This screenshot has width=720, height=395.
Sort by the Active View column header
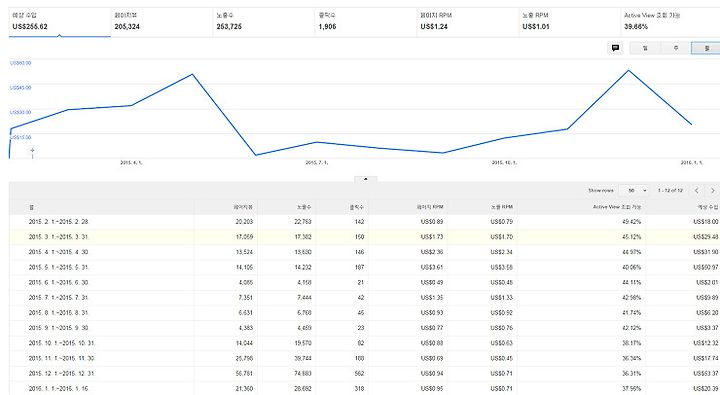click(x=617, y=207)
